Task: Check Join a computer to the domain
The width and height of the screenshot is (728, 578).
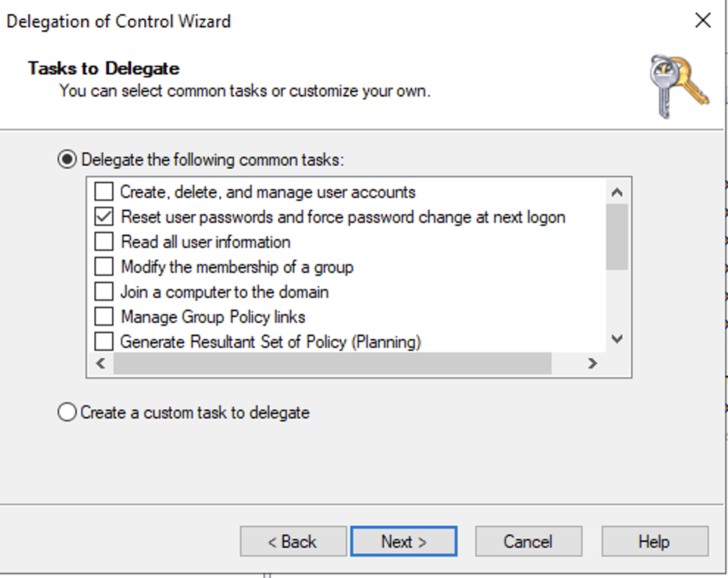Action: 104,291
